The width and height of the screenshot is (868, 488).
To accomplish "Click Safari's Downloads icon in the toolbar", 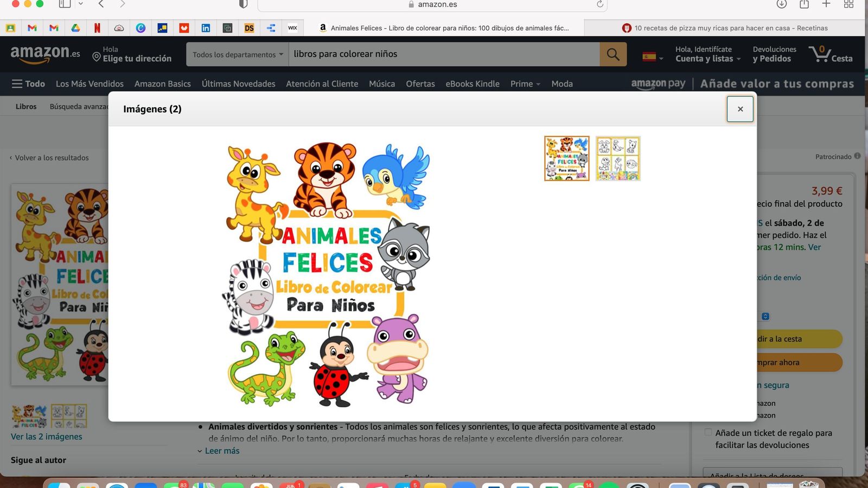I will click(x=781, y=4).
